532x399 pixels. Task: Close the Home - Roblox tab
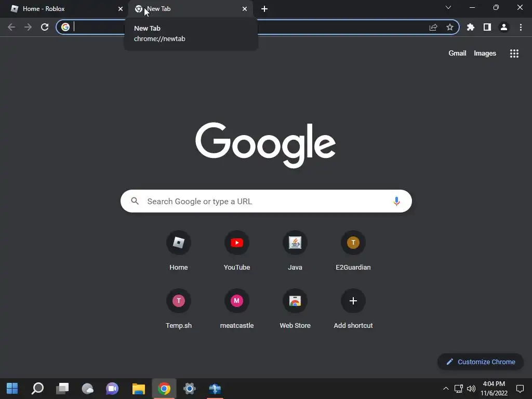coord(121,9)
